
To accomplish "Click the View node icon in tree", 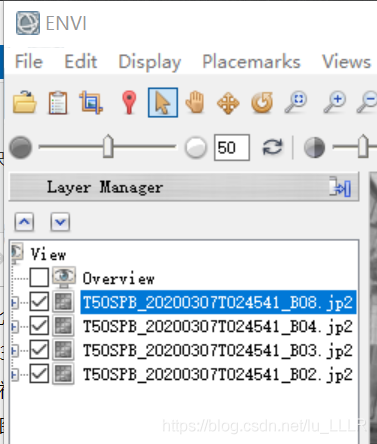I will pos(17,253).
